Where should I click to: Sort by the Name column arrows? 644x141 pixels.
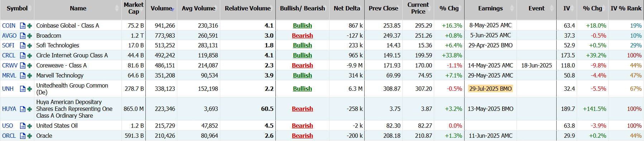point(117,8)
